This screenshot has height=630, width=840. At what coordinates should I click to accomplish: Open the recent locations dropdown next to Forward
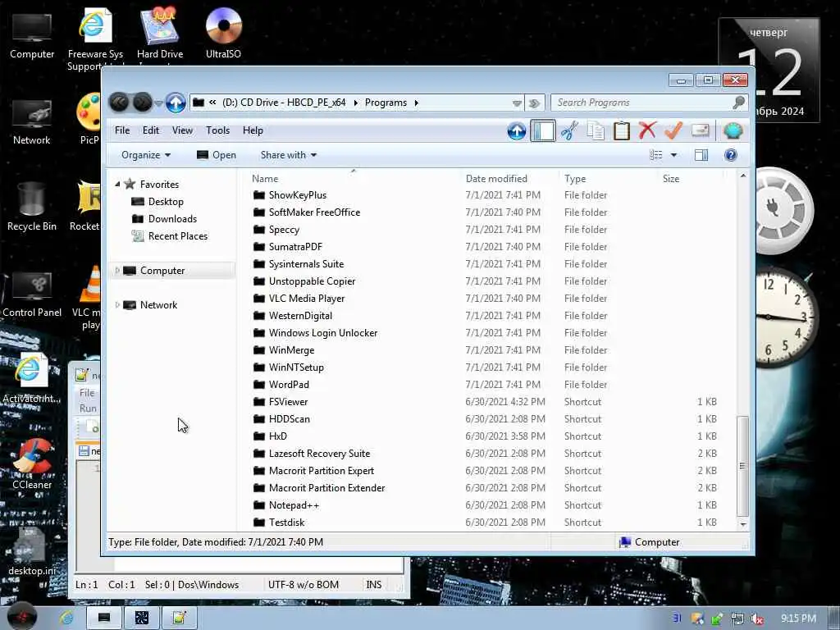[x=158, y=103]
